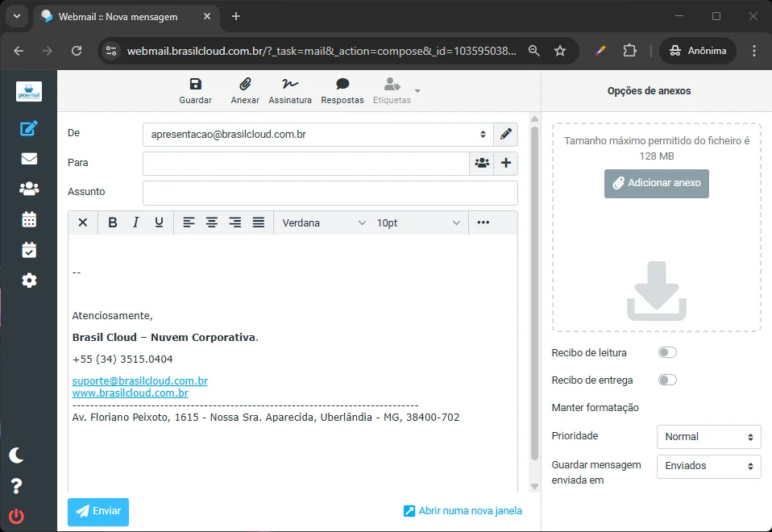
Task: Toggle Recibo de leitura switch
Action: 667,353
